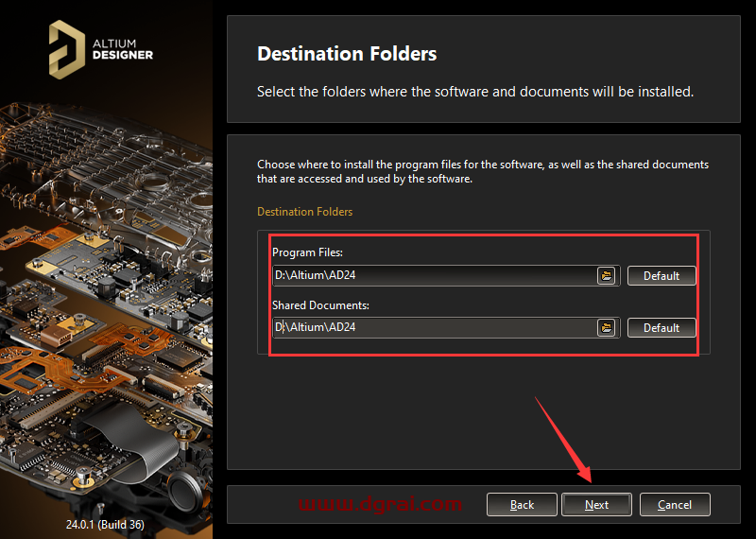Cancel the installation
The width and height of the screenshot is (756, 539).
(675, 505)
